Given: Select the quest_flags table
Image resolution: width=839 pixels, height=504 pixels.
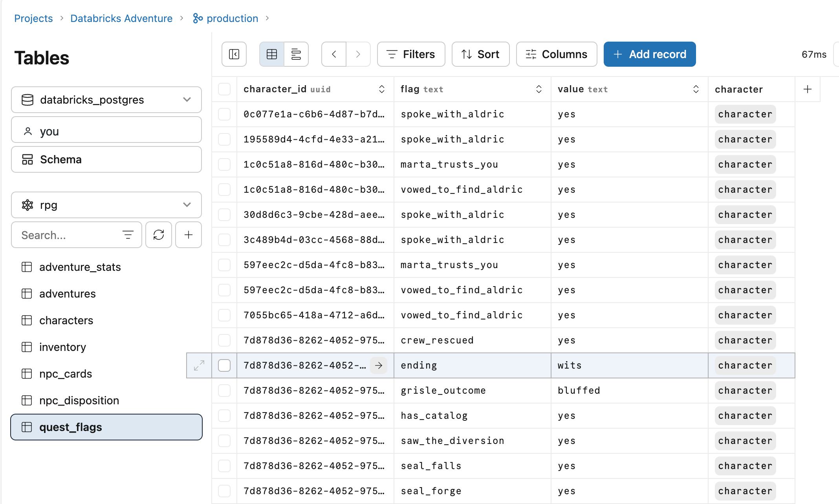Looking at the screenshot, I should pos(106,427).
